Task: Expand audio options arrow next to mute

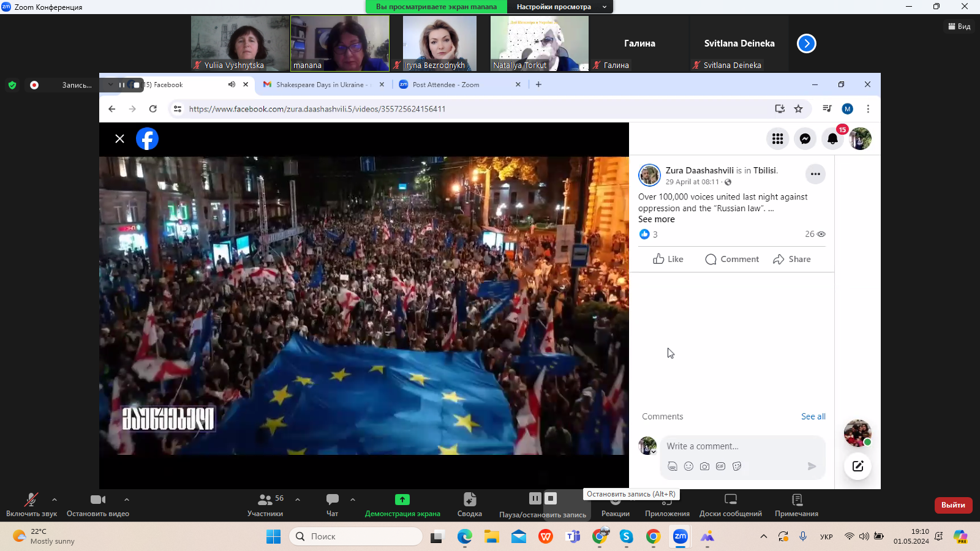Action: [x=55, y=500]
